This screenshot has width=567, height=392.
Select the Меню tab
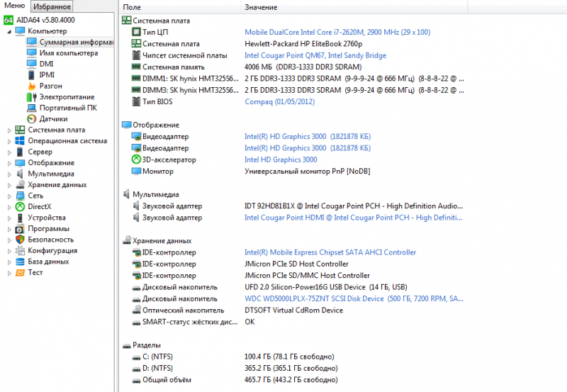tap(15, 6)
